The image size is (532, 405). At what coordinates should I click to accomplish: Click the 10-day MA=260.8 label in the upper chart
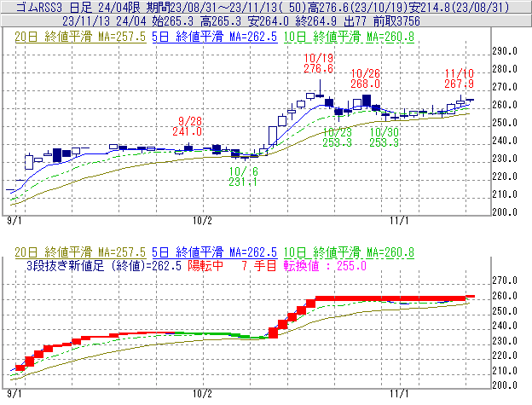pyautogui.click(x=349, y=37)
